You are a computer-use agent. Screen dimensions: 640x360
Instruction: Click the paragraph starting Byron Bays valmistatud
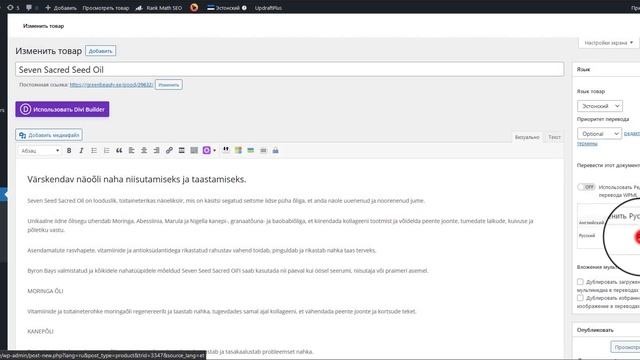tap(228, 271)
